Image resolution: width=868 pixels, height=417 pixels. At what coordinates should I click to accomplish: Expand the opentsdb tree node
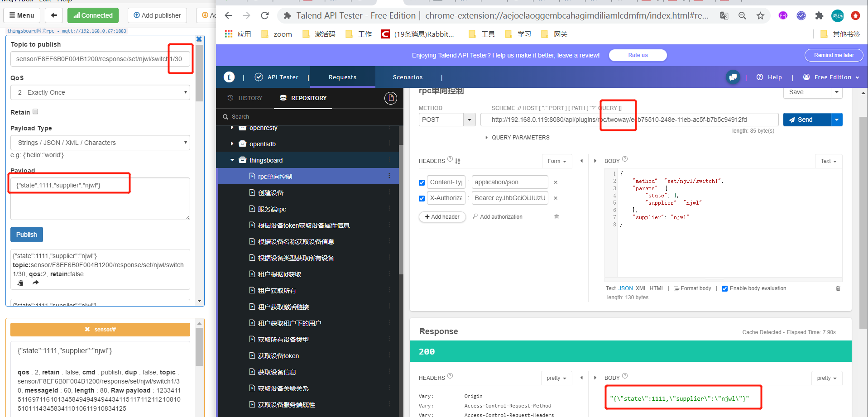point(232,144)
